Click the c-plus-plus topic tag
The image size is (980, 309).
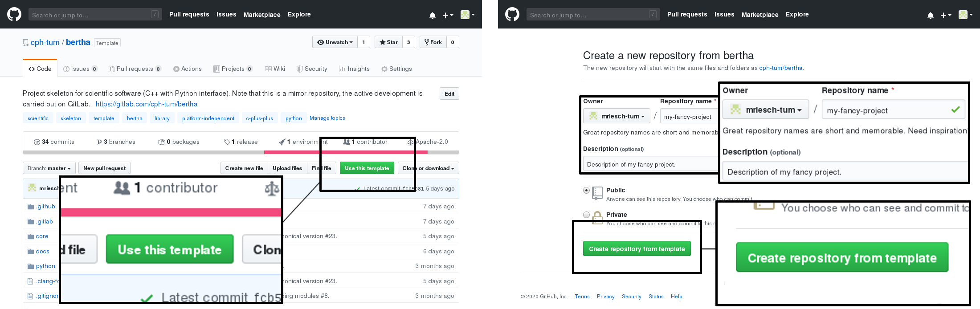click(x=259, y=118)
